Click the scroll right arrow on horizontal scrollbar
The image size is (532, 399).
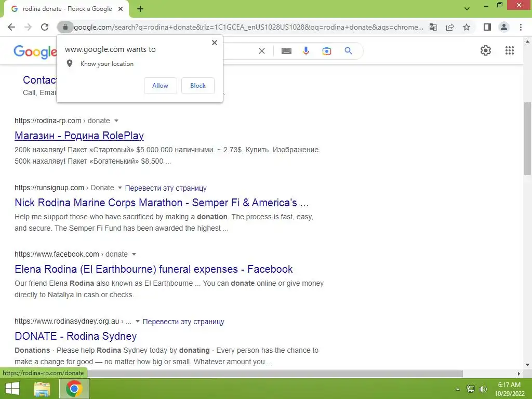pos(519,374)
